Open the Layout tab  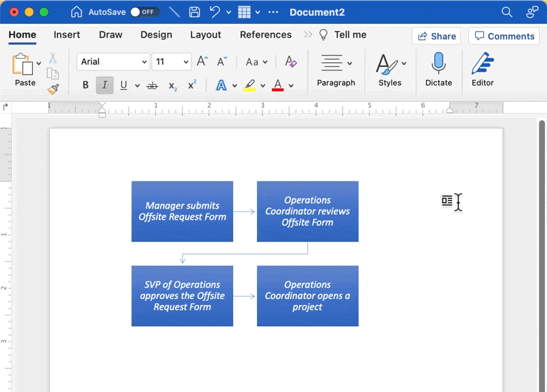tap(205, 35)
